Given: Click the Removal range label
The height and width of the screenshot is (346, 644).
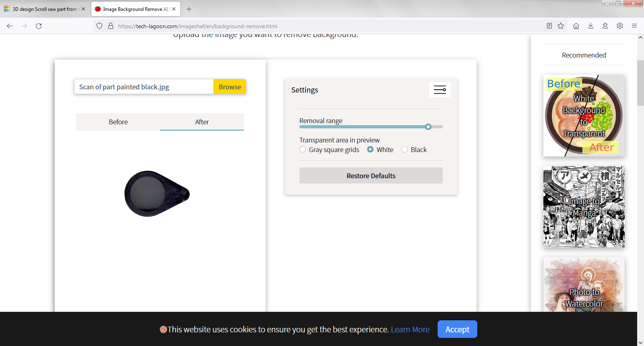Looking at the screenshot, I should pos(321,121).
